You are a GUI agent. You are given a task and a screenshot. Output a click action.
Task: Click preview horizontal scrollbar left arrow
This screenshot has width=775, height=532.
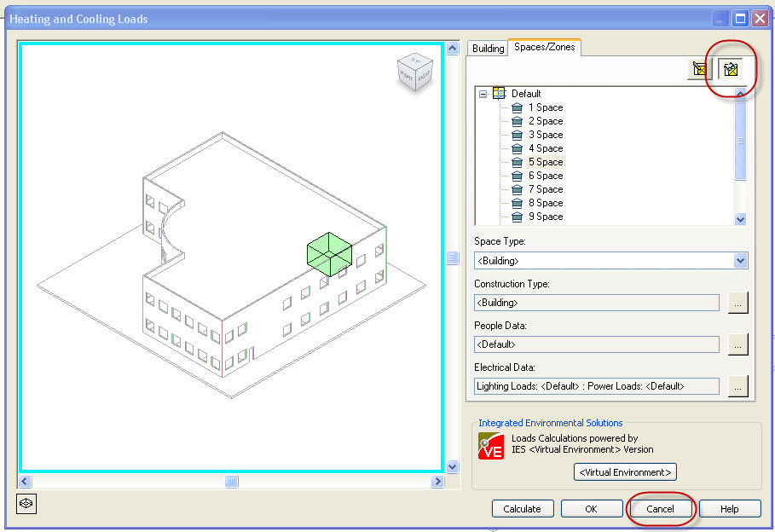[25, 481]
